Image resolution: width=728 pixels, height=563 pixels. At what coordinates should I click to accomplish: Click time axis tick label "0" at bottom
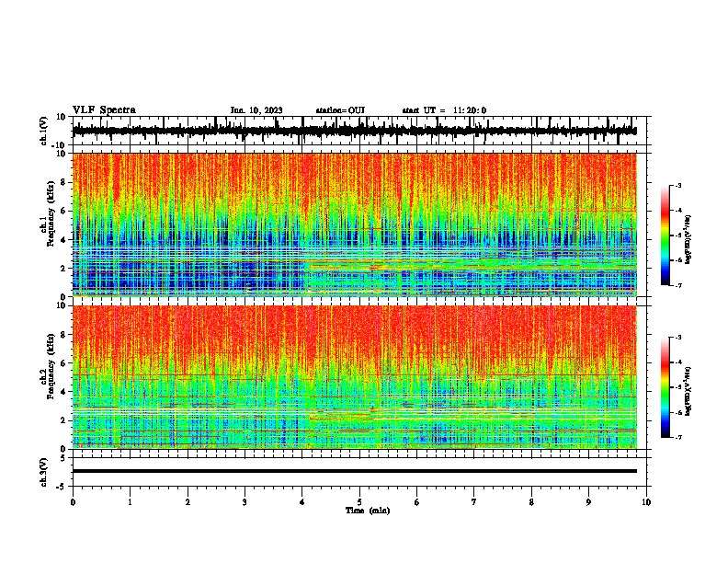click(x=73, y=502)
